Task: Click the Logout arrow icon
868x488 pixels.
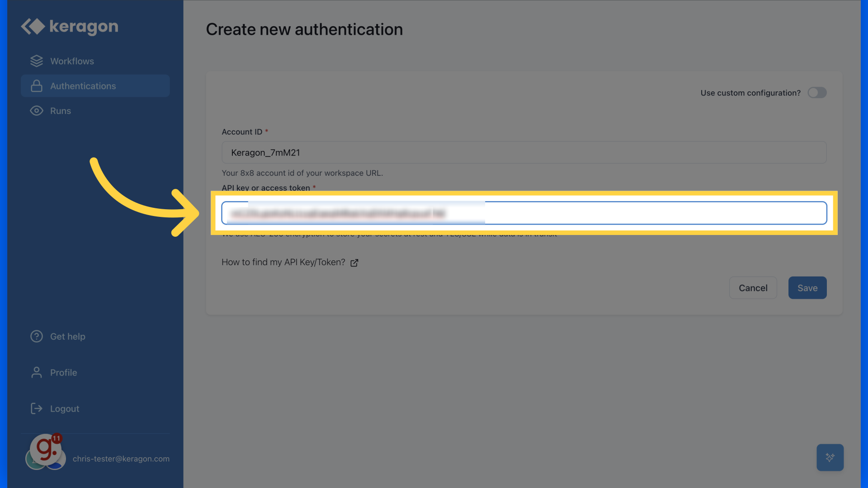Action: (36, 408)
